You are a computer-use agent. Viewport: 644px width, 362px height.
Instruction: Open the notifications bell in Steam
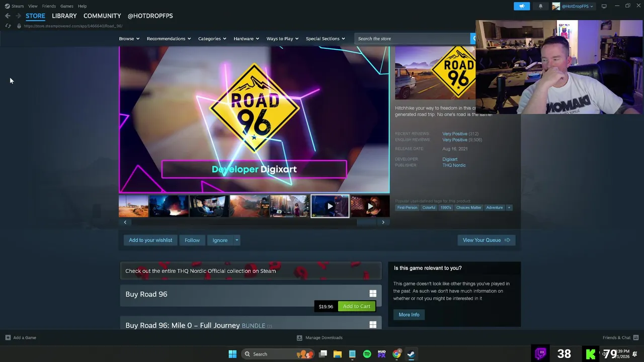pyautogui.click(x=540, y=6)
